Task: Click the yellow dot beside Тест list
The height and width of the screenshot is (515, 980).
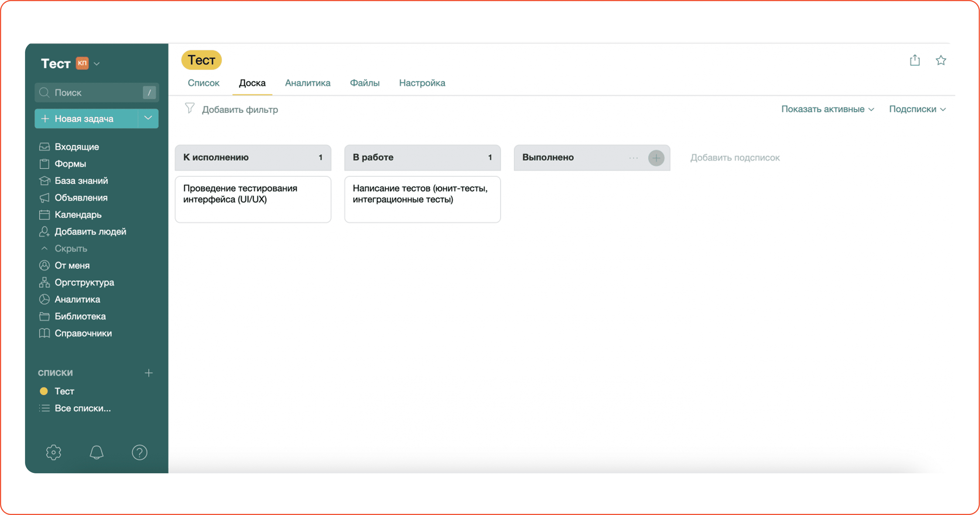Action: coord(44,391)
